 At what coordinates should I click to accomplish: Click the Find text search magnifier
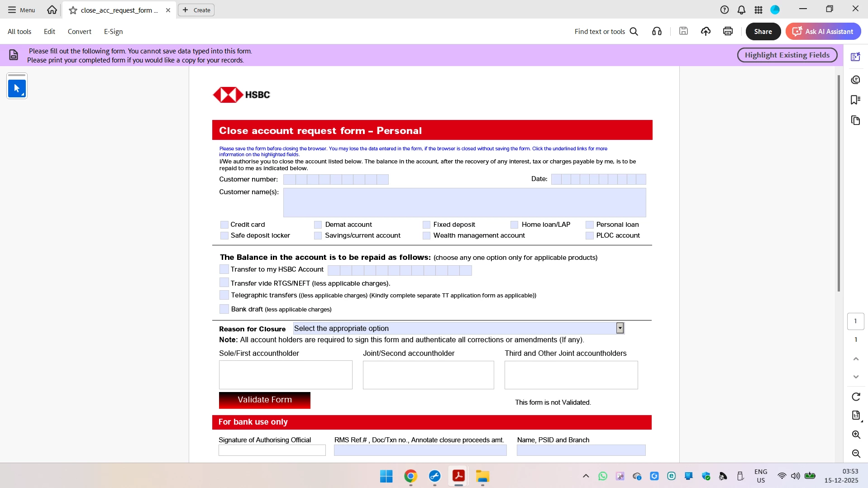pos(634,31)
